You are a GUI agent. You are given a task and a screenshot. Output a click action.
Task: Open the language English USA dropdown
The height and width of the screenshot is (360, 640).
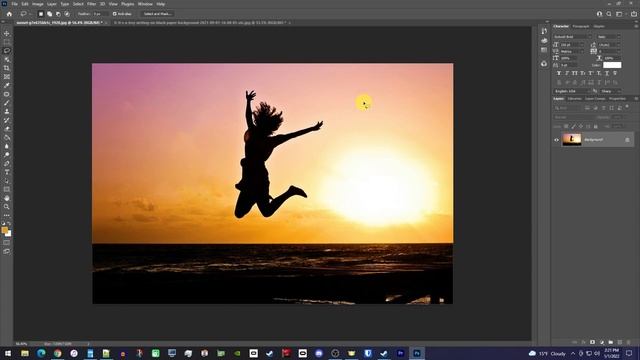pyautogui.click(x=572, y=91)
